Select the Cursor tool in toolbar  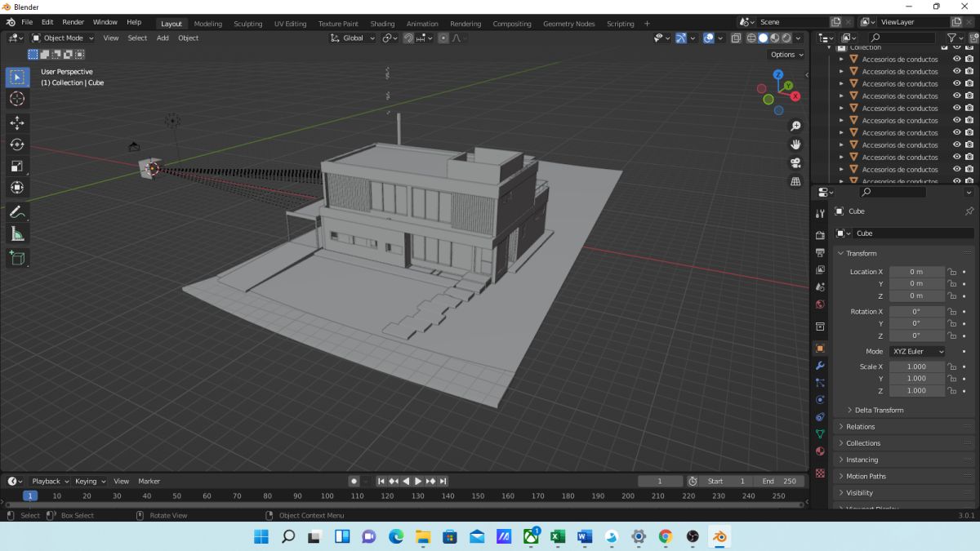coord(17,99)
